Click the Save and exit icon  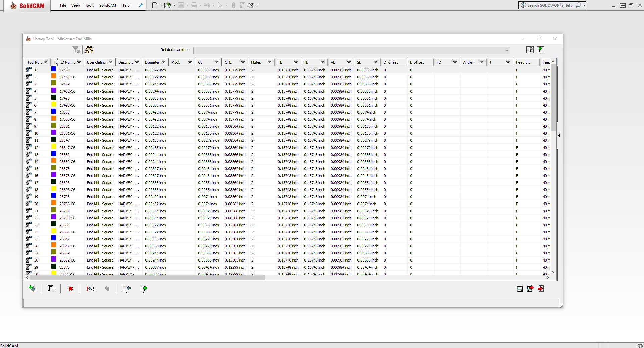coord(530,289)
